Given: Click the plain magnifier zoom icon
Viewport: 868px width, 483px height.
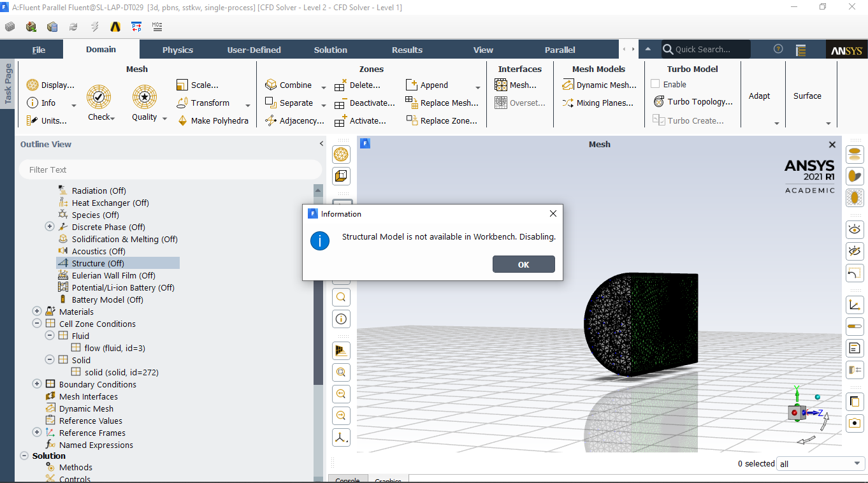Looking at the screenshot, I should pyautogui.click(x=342, y=297).
